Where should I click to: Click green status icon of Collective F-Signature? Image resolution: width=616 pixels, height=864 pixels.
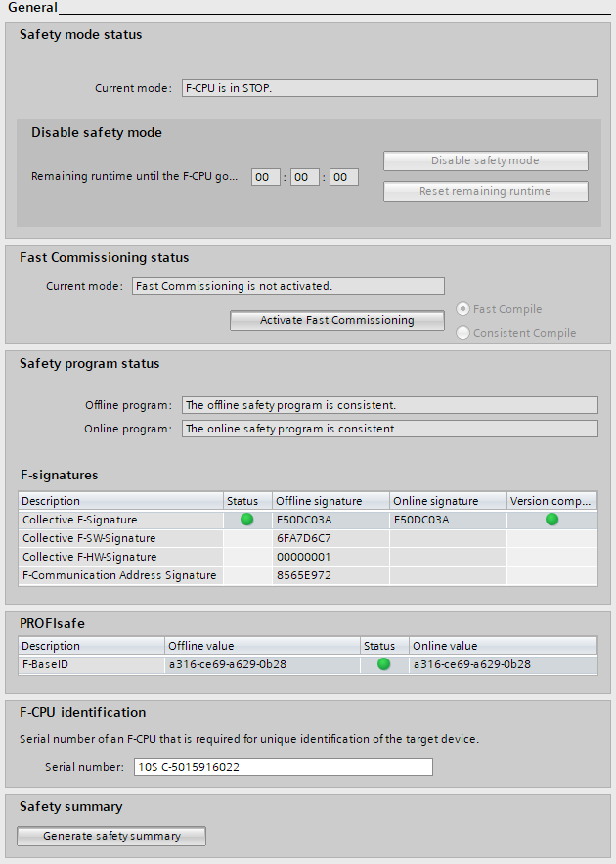[247, 519]
